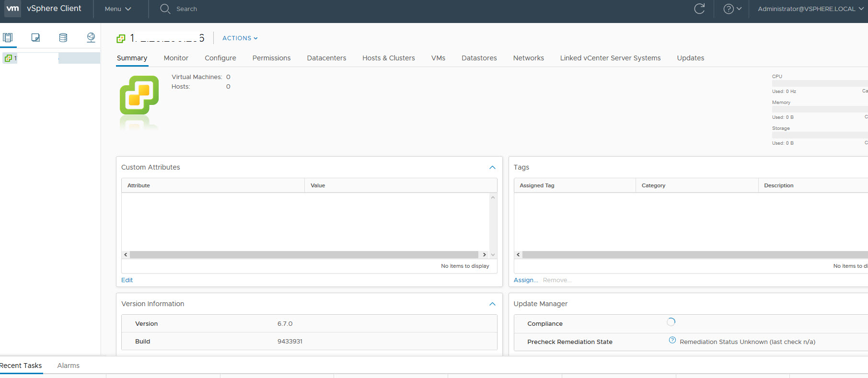Open Hosts and Clusters inventory icon
This screenshot has height=378, width=868.
pos(8,37)
